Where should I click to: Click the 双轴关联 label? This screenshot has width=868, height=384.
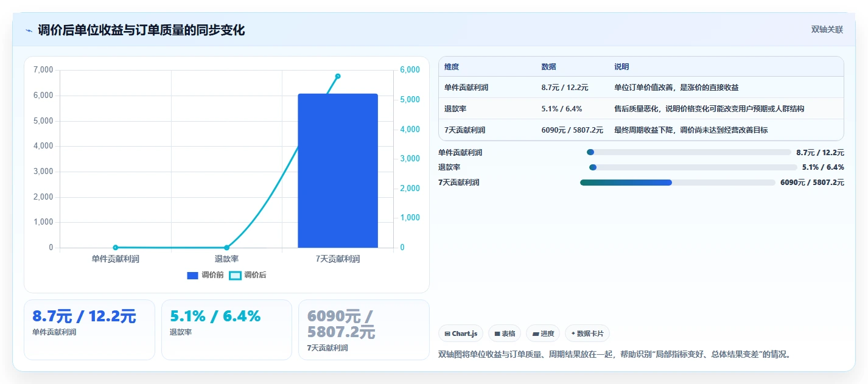tap(827, 29)
